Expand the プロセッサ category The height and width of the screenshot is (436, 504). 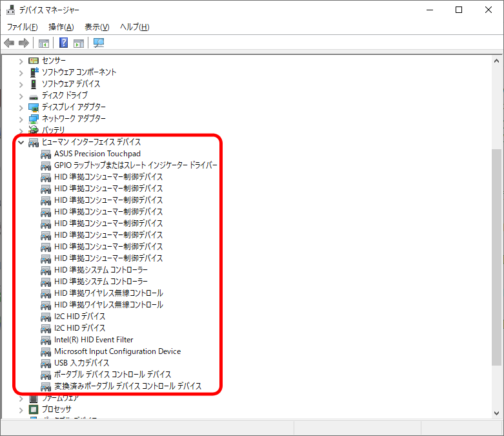(x=21, y=410)
